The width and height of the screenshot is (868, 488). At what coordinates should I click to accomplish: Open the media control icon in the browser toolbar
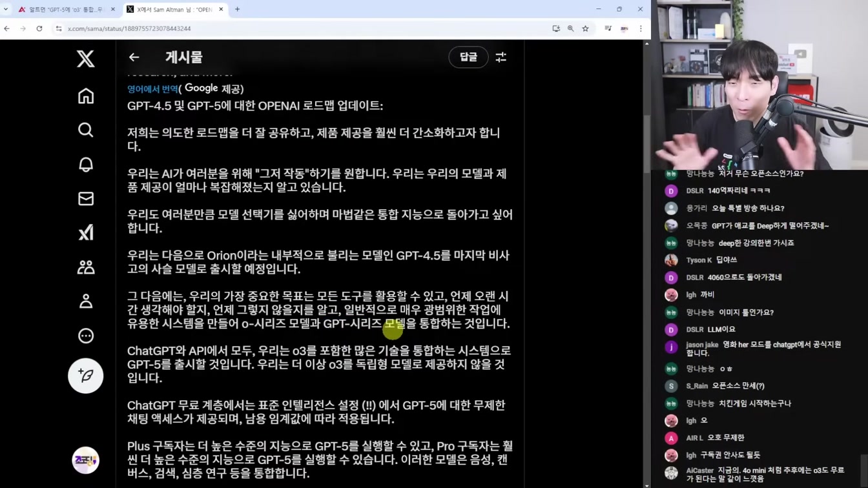[x=608, y=28]
